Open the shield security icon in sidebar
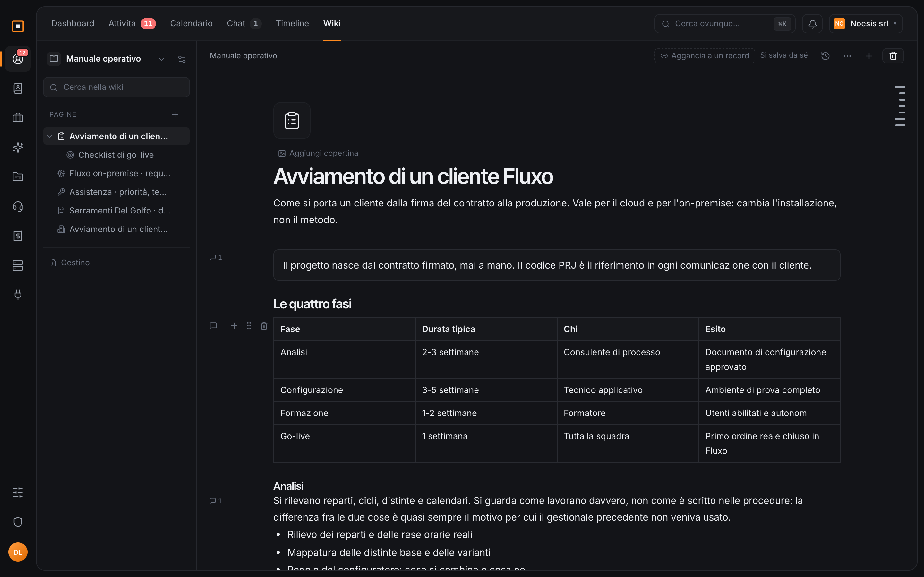924x577 pixels. click(18, 522)
